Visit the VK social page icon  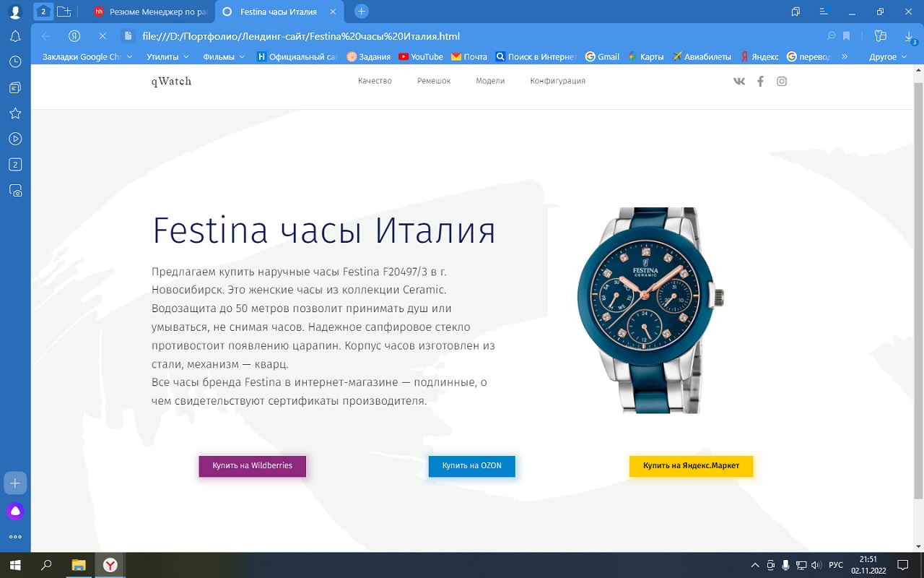pos(739,81)
